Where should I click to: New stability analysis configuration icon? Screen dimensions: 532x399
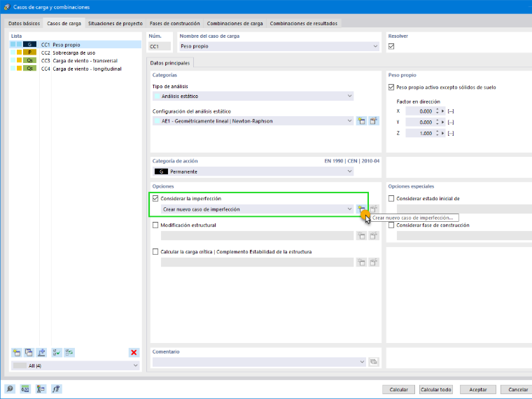(361, 262)
